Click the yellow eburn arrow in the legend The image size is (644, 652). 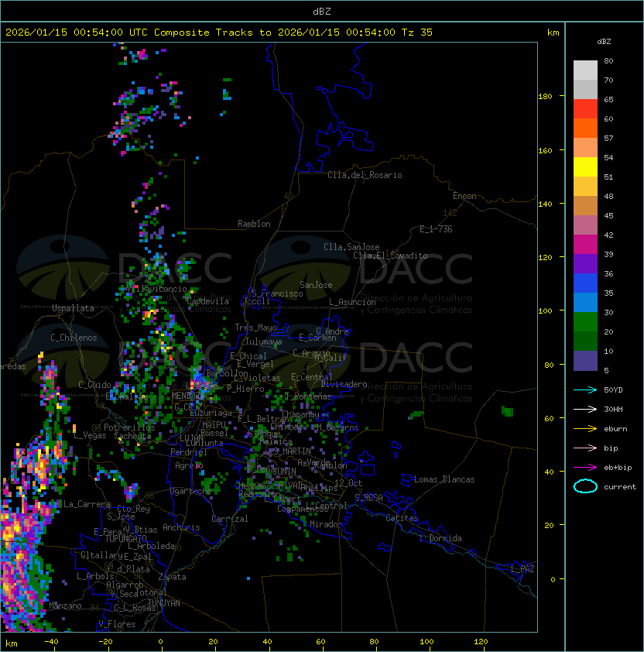click(x=585, y=429)
